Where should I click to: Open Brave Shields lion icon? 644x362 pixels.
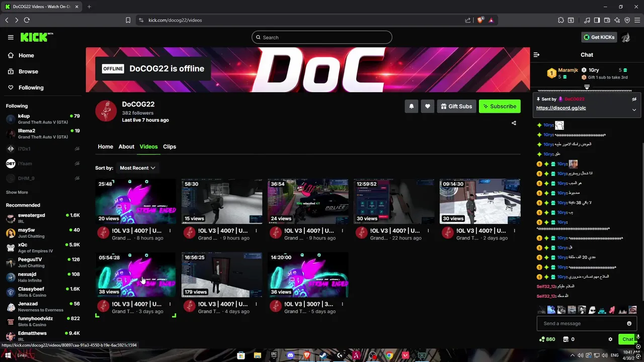click(480, 20)
